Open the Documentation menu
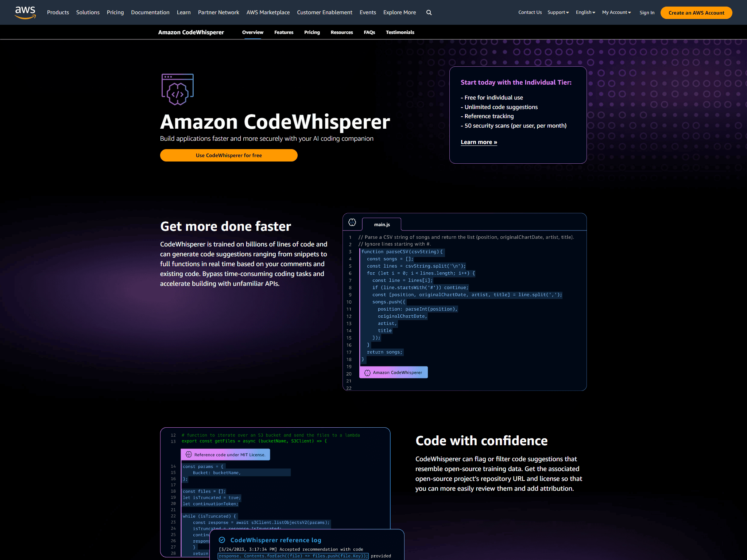Image resolution: width=747 pixels, height=560 pixels. pyautogui.click(x=150, y=12)
